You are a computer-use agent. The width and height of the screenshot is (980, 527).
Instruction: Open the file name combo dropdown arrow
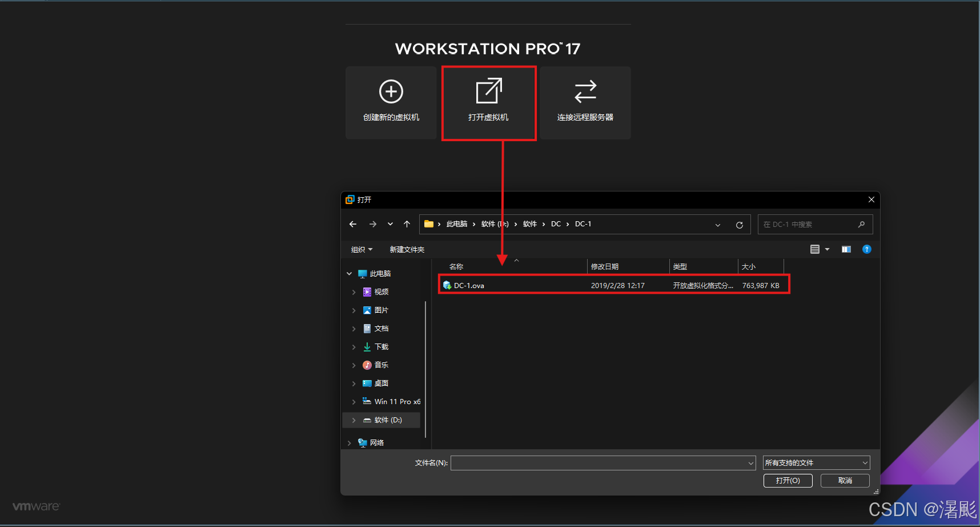[x=751, y=463]
